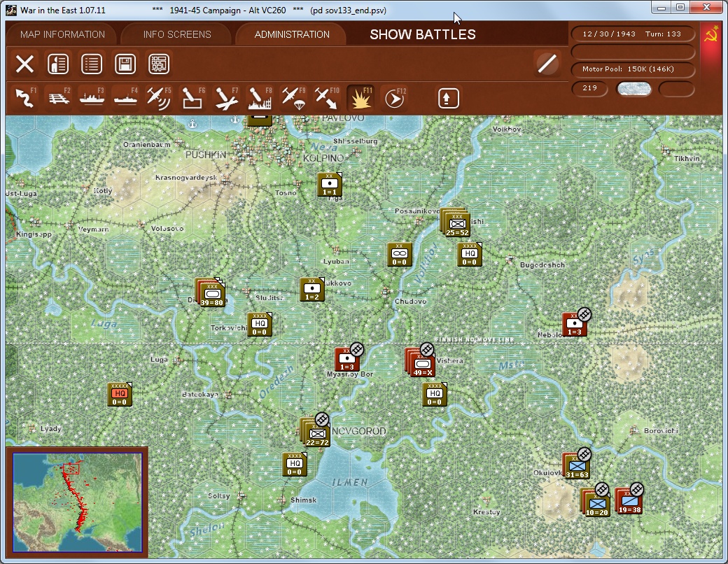Image resolution: width=728 pixels, height=564 pixels.
Task: Click the Krasnogvardeysk town label
Action: coord(186,177)
